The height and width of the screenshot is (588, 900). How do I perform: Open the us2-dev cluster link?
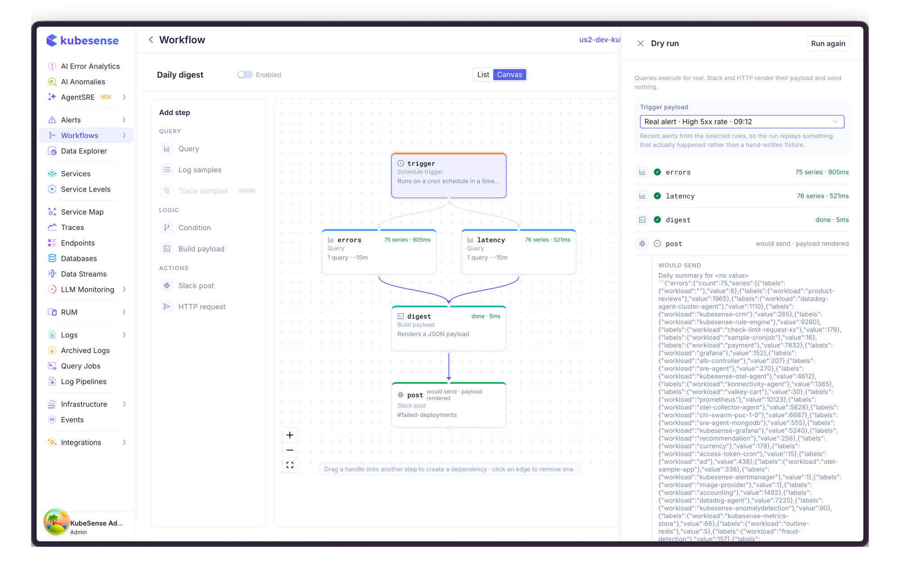click(x=600, y=40)
